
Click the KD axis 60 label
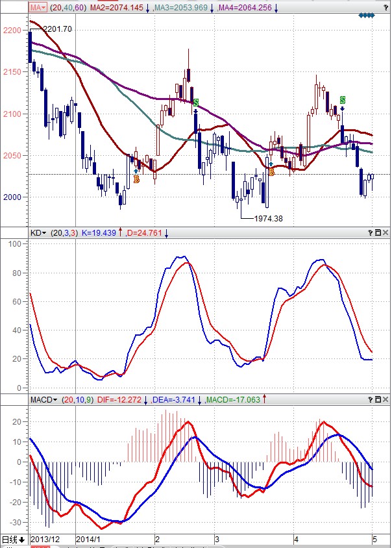point(17,302)
